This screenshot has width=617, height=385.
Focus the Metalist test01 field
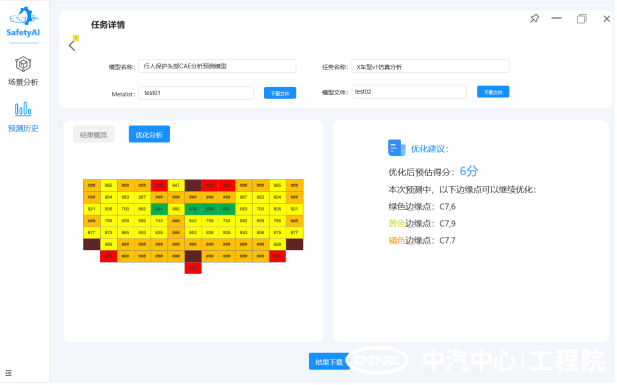pyautogui.click(x=196, y=93)
